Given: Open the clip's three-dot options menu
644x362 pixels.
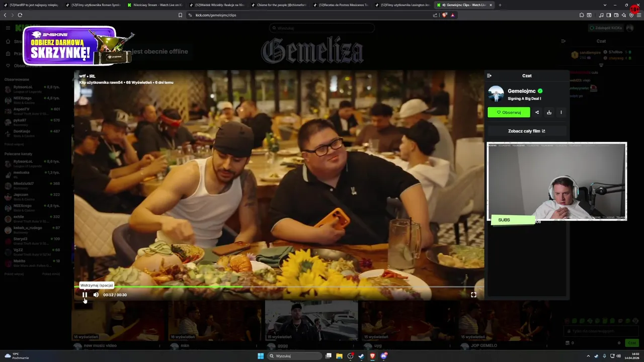Looking at the screenshot, I should [x=561, y=112].
